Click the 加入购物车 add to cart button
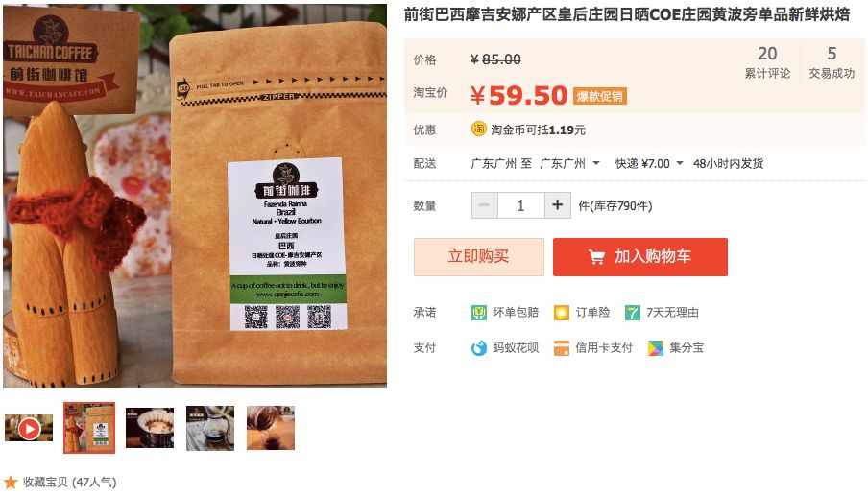The width and height of the screenshot is (868, 496). (x=639, y=256)
